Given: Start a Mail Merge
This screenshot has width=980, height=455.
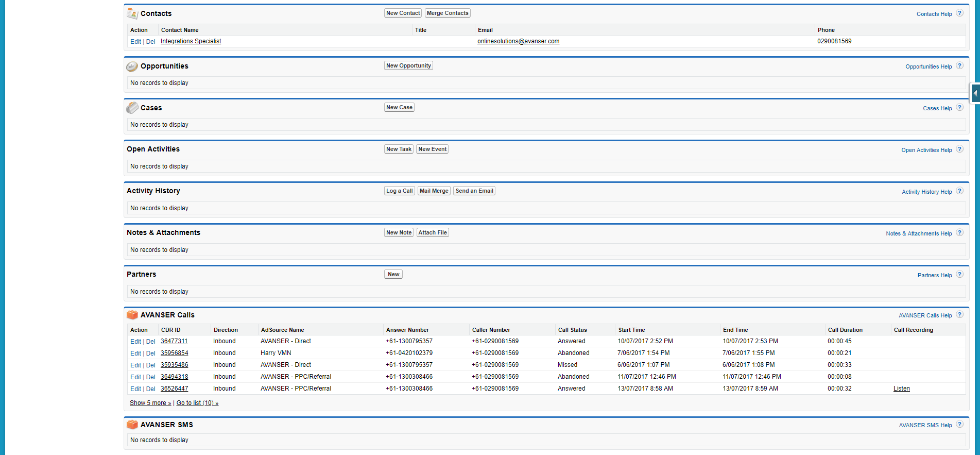Looking at the screenshot, I should pos(434,191).
